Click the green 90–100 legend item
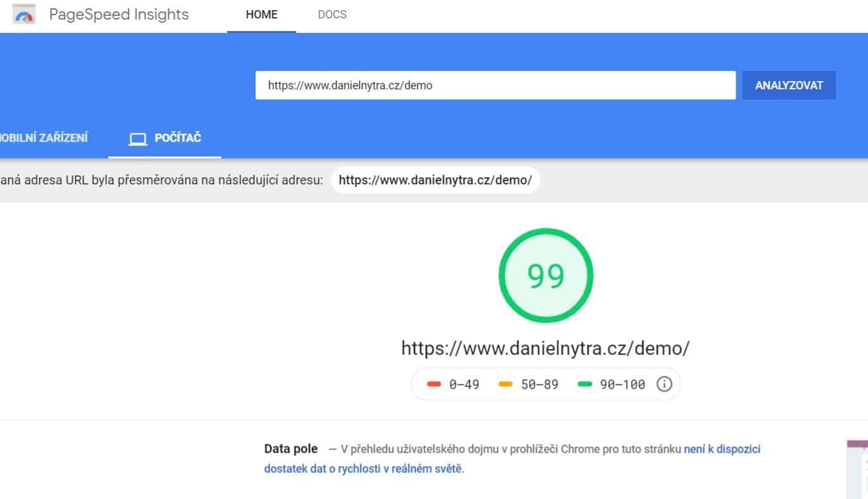 [x=611, y=384]
